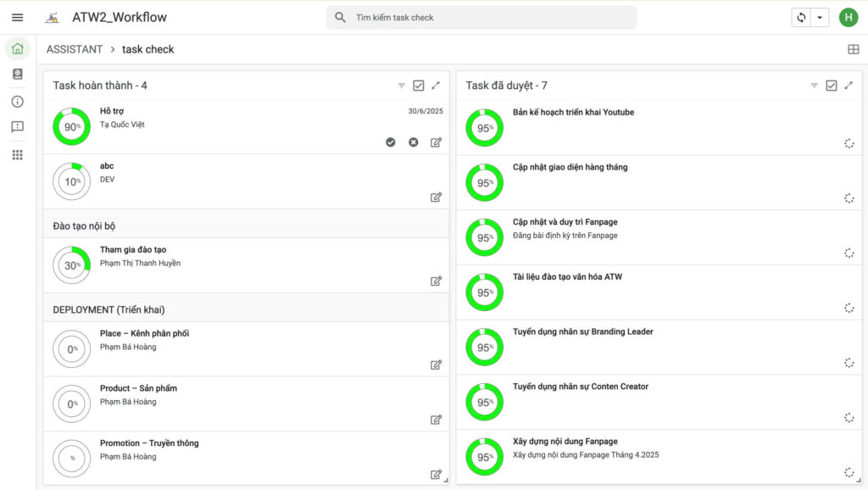Open the Bản kế hoạch triển khai Youtube task
The height and width of the screenshot is (490, 868).
click(x=573, y=113)
